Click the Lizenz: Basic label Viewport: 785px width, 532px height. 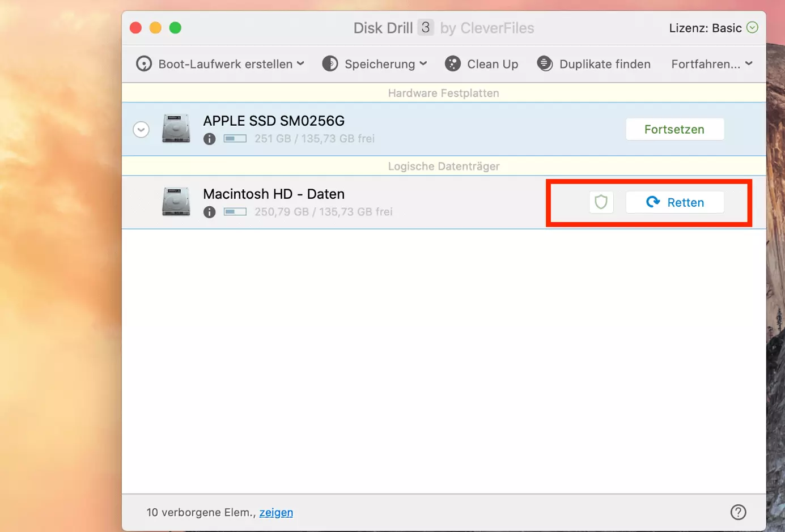click(706, 28)
